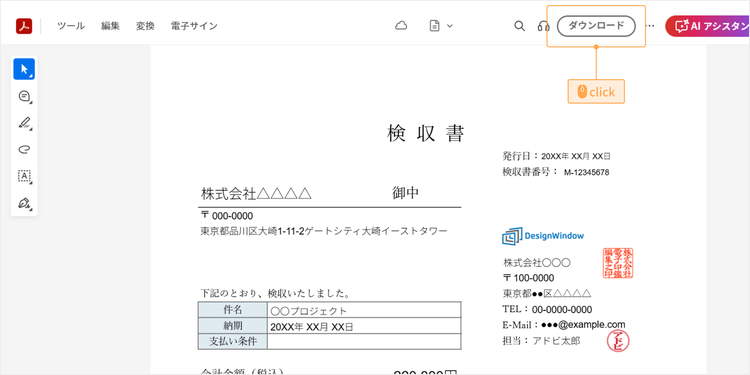Select the fountain pen signature tool
The height and width of the screenshot is (375, 750).
(24, 203)
